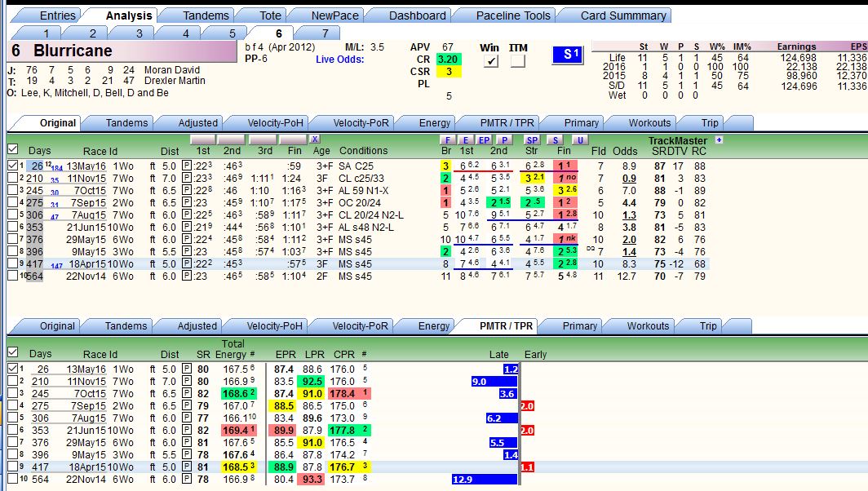This screenshot has width=868, height=491.
Task: Open the Card Summmary tab
Action: point(622,15)
